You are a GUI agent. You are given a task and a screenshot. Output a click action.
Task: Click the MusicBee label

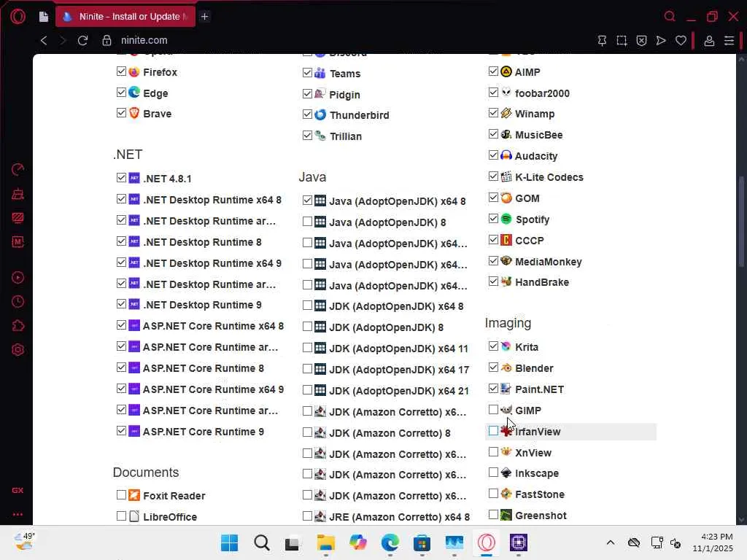point(539,135)
